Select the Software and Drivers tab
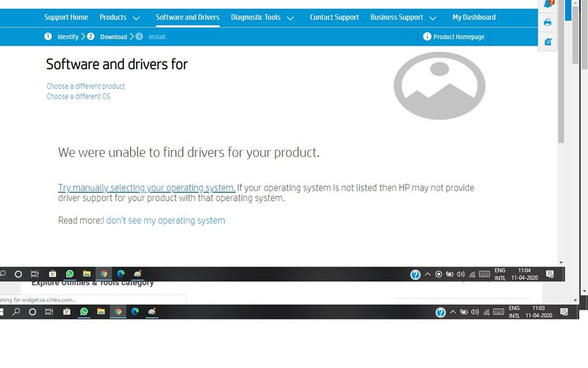Screen dimensions: 588x368 (187, 17)
